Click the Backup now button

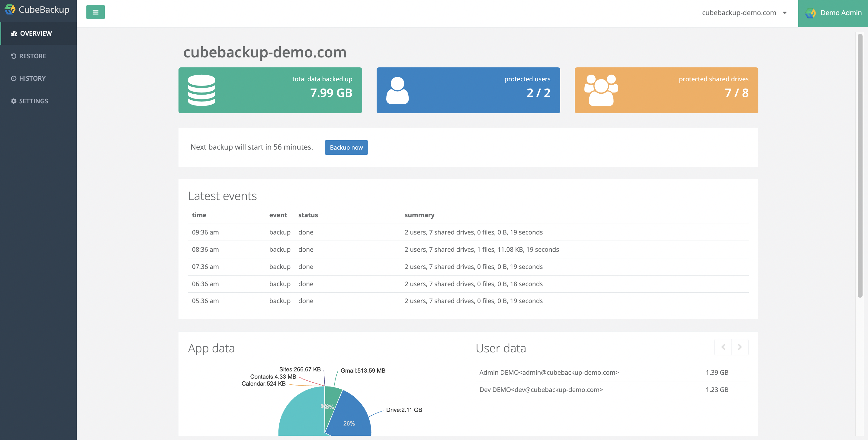346,147
